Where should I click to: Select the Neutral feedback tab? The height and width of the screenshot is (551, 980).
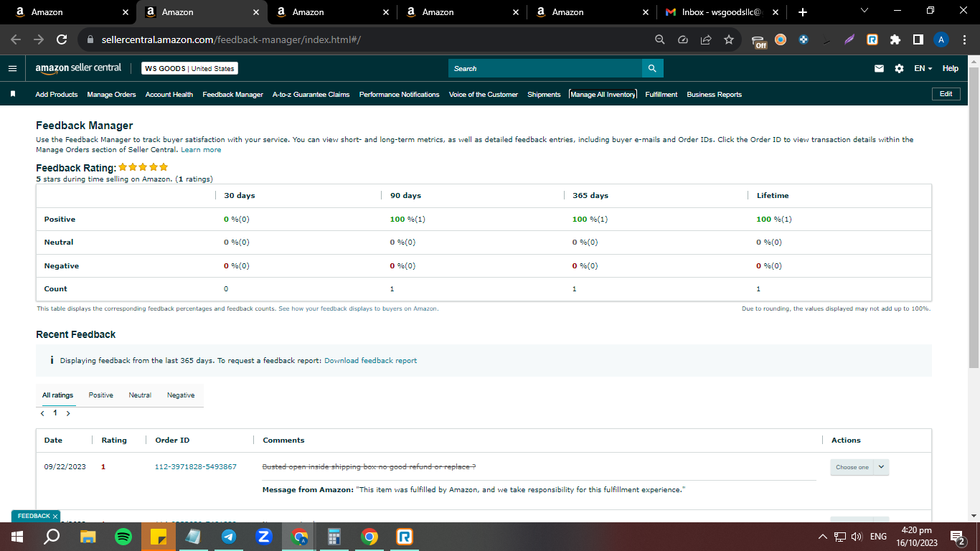coord(140,395)
